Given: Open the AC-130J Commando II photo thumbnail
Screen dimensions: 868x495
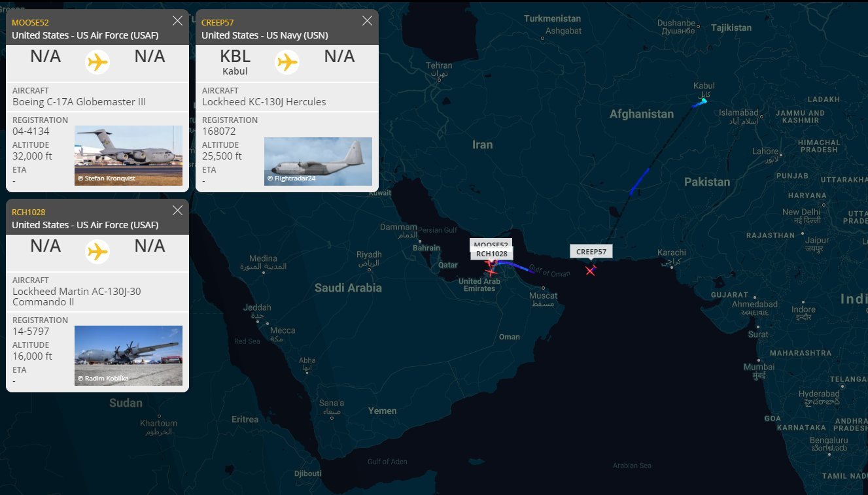Looking at the screenshot, I should pyautogui.click(x=128, y=355).
